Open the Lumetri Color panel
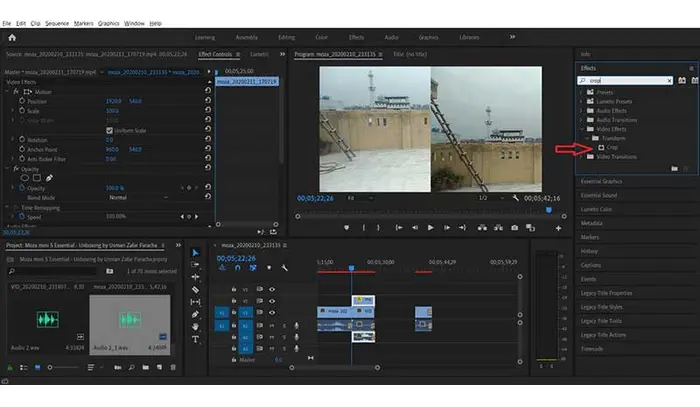The image size is (700, 407). [596, 209]
